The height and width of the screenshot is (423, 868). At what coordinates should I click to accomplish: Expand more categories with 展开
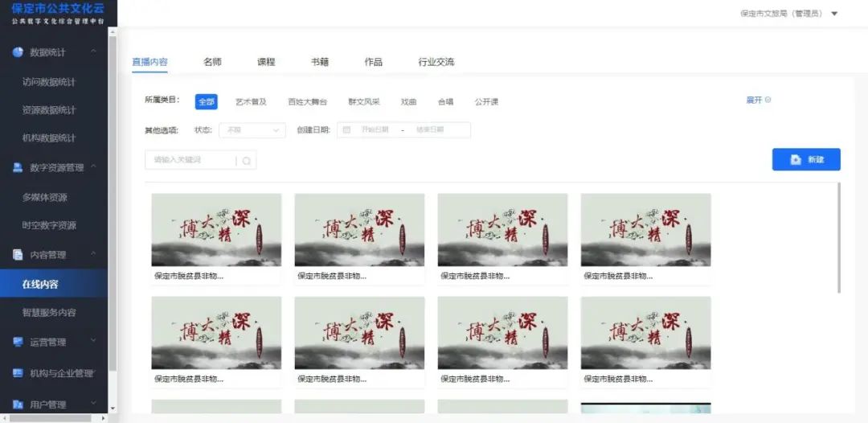[x=758, y=101]
